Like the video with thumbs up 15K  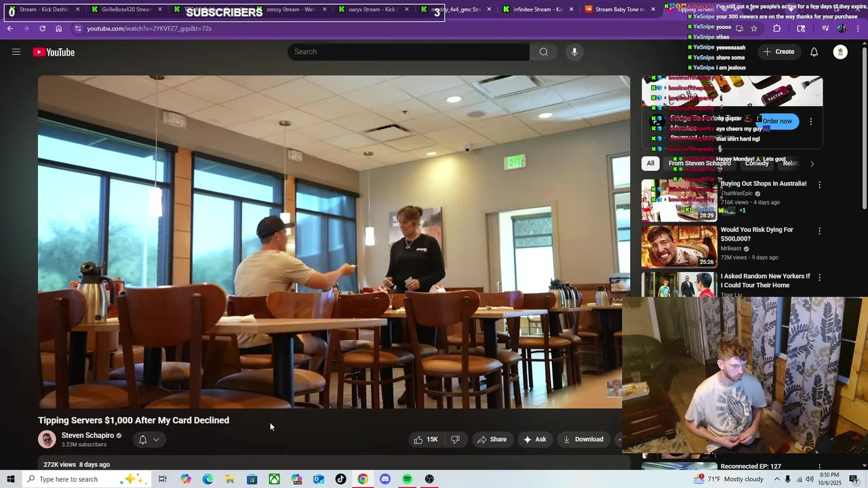(x=426, y=439)
